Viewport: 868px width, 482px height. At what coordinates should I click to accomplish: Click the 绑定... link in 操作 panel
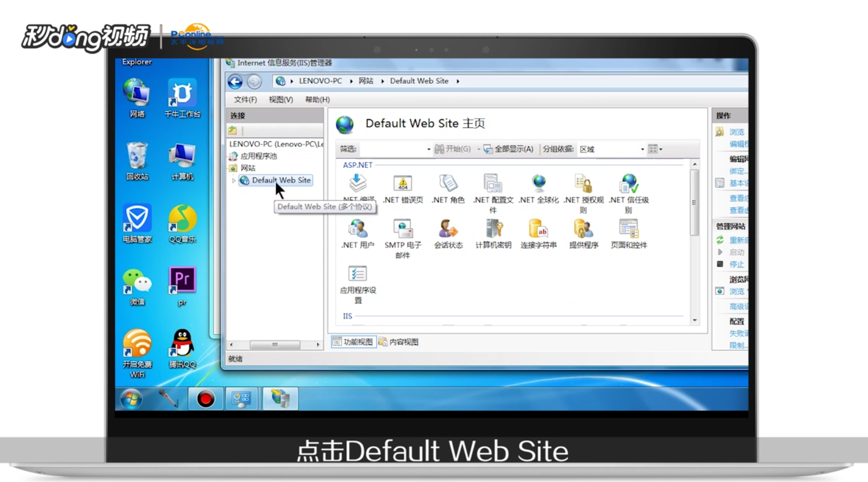pyautogui.click(x=739, y=171)
